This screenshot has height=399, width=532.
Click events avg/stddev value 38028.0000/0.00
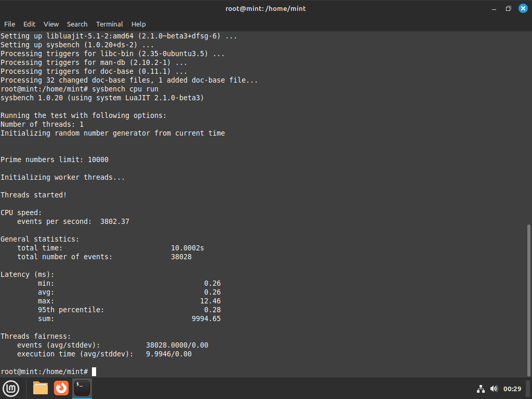click(177, 345)
